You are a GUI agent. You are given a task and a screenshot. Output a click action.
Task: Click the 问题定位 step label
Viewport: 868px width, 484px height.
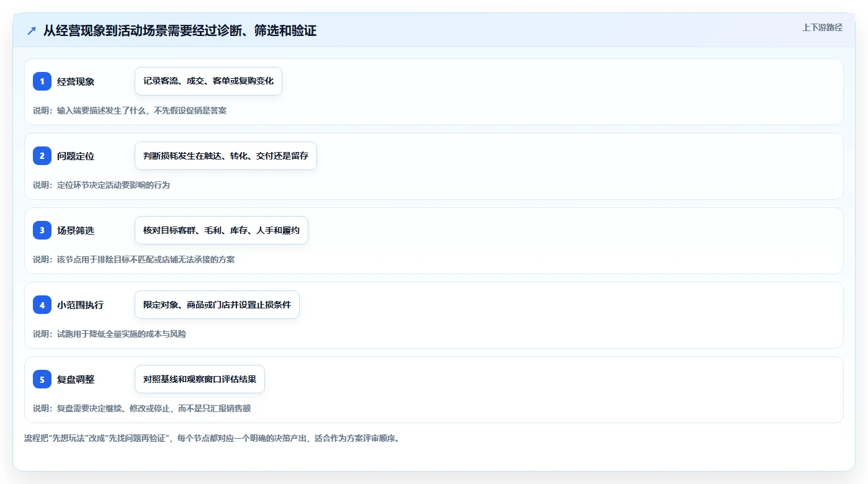[x=76, y=156]
